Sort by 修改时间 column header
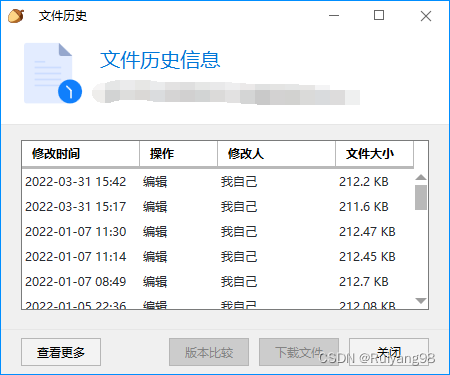The image size is (450, 375). 80,154
